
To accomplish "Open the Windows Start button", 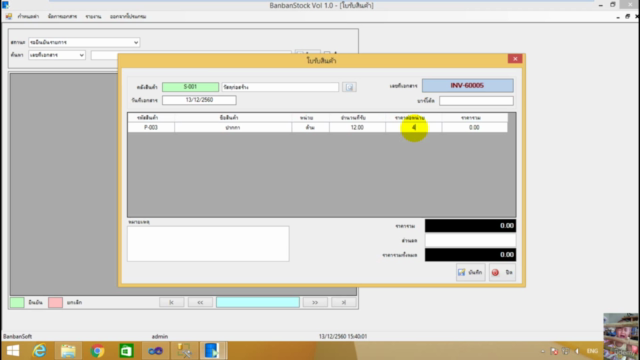I will click(x=13, y=351).
